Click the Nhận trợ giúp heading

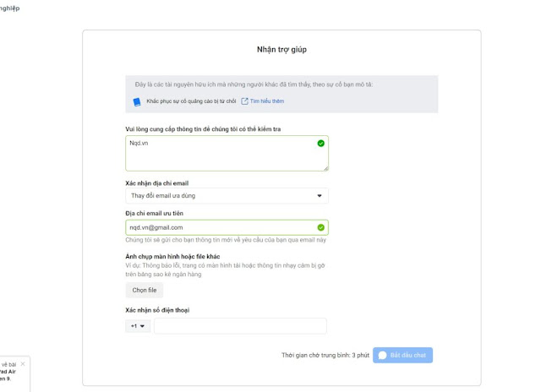(x=281, y=50)
